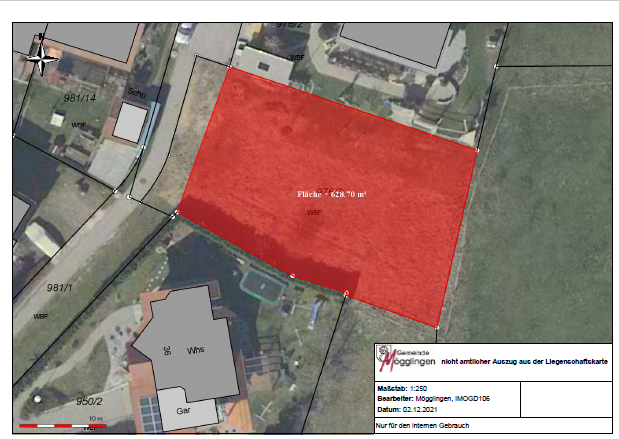Image resolution: width=619 pixels, height=439 pixels.
Task: Select the boundary point at parcel's west corner
Action: click(x=177, y=212)
